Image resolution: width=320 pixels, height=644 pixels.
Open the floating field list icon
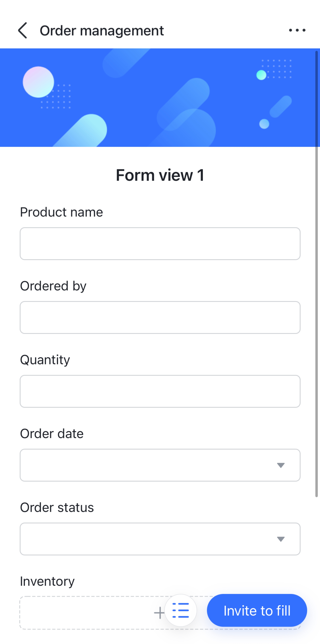[x=181, y=610]
